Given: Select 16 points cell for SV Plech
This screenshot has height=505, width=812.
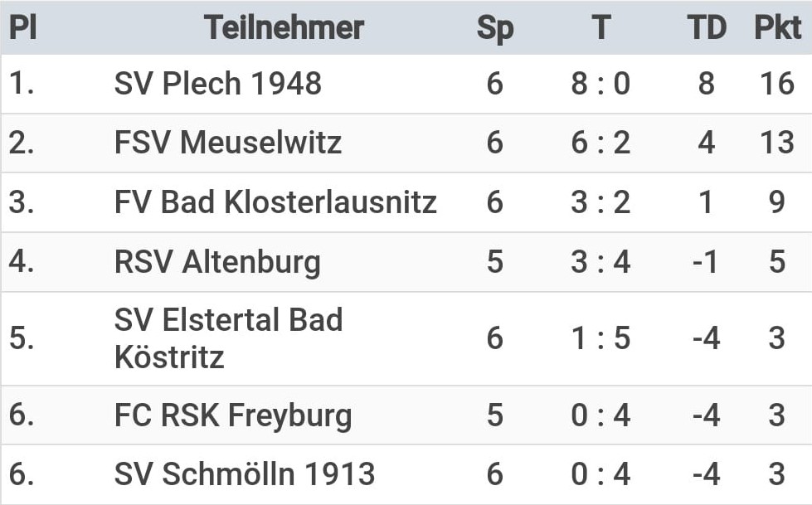Looking at the screenshot, I should click(777, 84).
